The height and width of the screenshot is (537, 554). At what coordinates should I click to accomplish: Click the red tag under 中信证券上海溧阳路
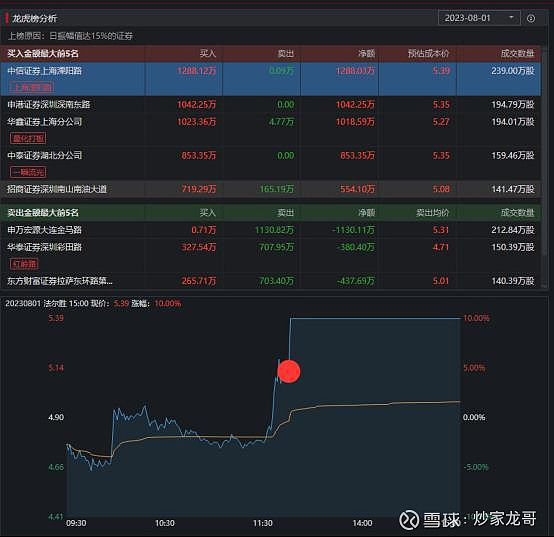pyautogui.click(x=32, y=87)
